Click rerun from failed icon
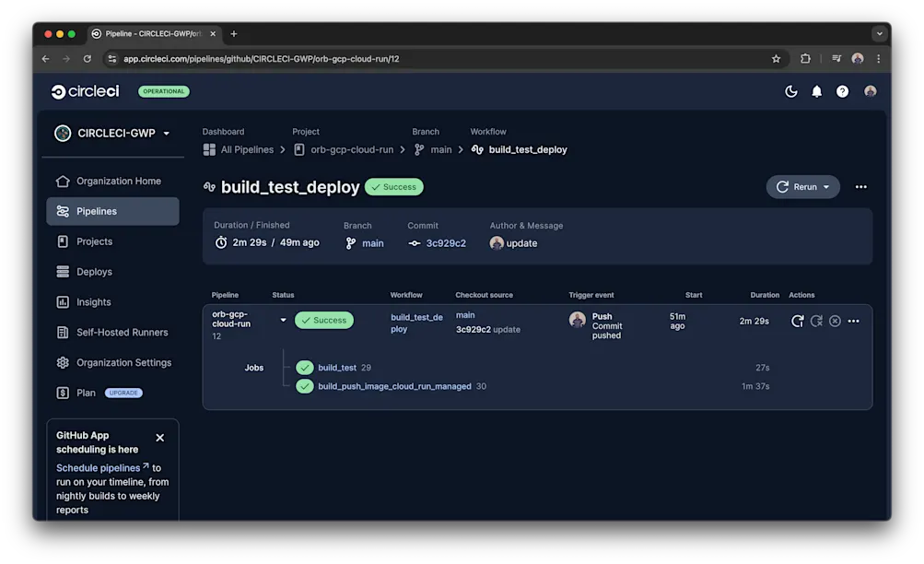The height and width of the screenshot is (564, 924). pos(816,322)
